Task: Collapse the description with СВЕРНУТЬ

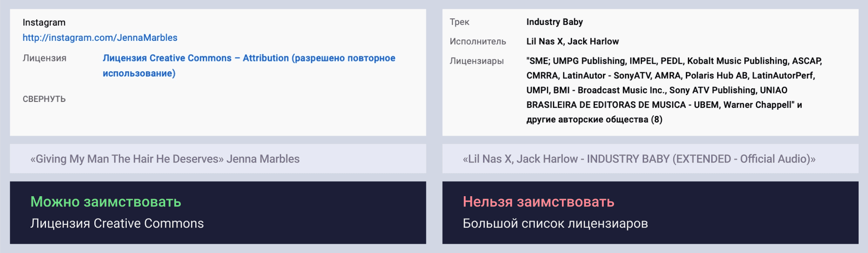Action: 44,99
